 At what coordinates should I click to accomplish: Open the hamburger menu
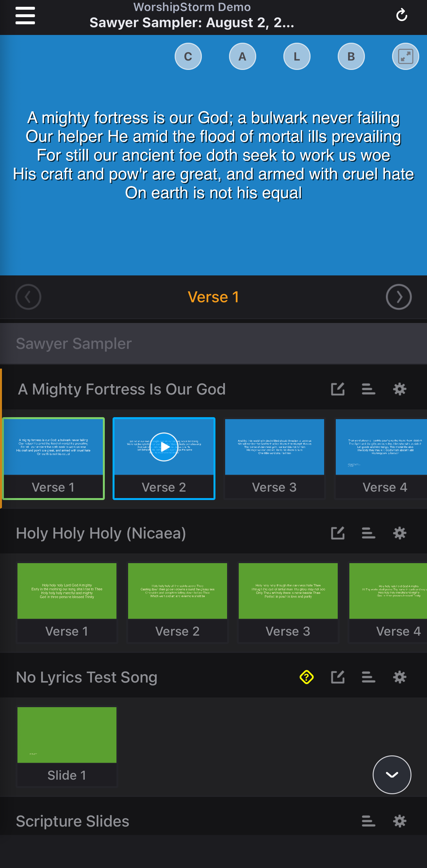point(25,16)
